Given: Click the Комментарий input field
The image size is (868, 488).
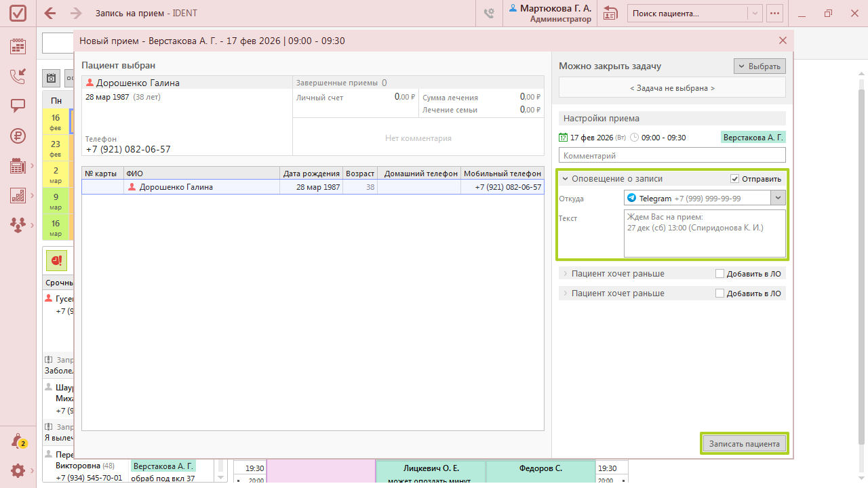Looking at the screenshot, I should 672,155.
